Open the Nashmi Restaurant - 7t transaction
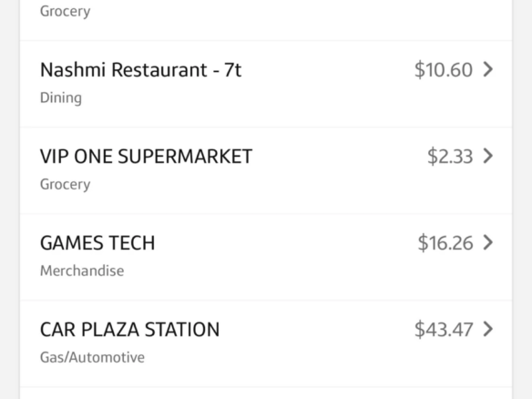Screen dimensions: 532x399 pyautogui.click(x=141, y=70)
